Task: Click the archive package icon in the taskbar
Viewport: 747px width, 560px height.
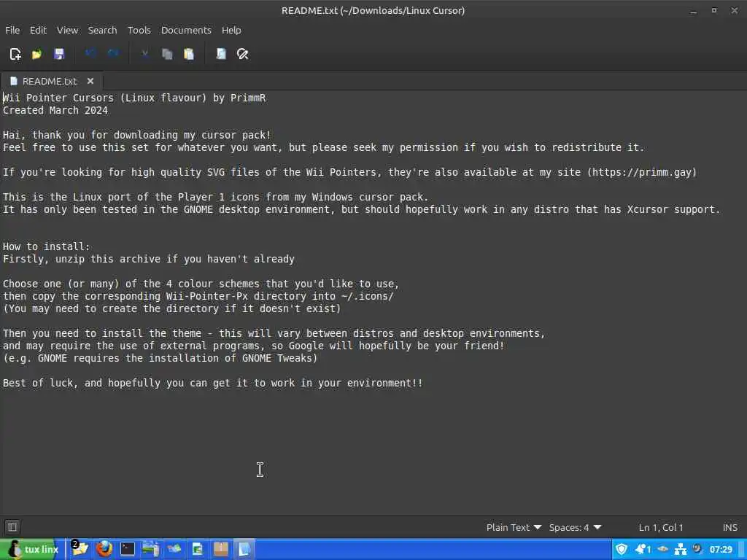Action: 220,549
